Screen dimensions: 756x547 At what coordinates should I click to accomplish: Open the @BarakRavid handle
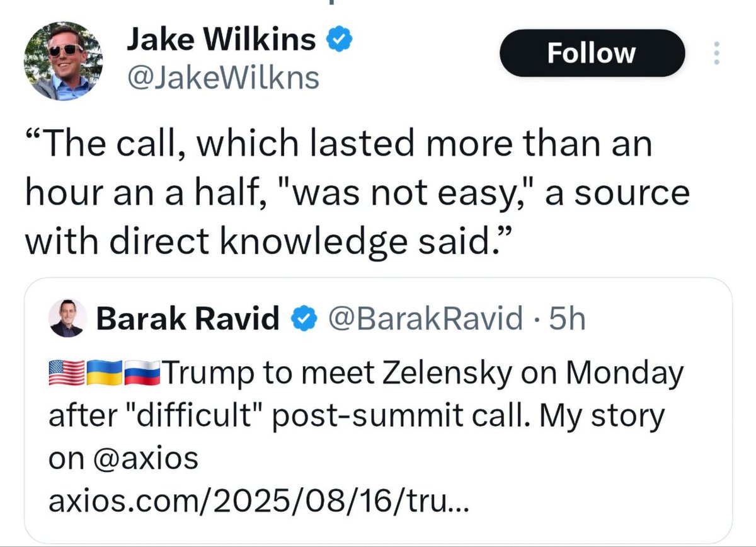427,320
